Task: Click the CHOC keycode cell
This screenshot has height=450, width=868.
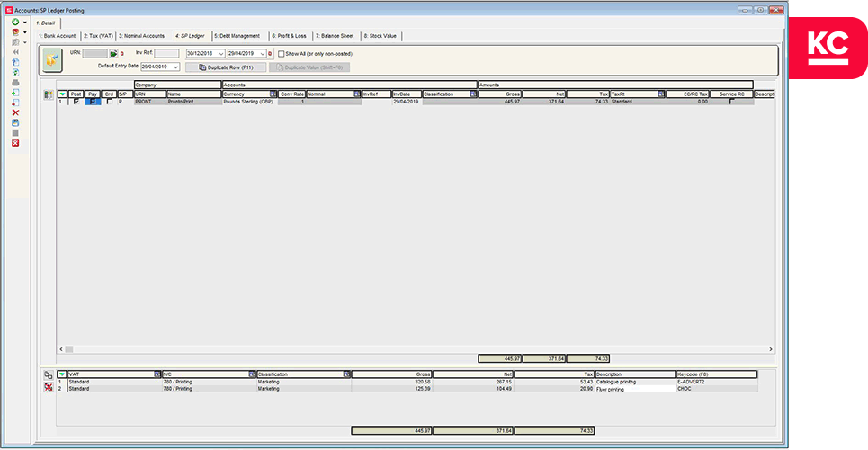Action: [x=717, y=389]
